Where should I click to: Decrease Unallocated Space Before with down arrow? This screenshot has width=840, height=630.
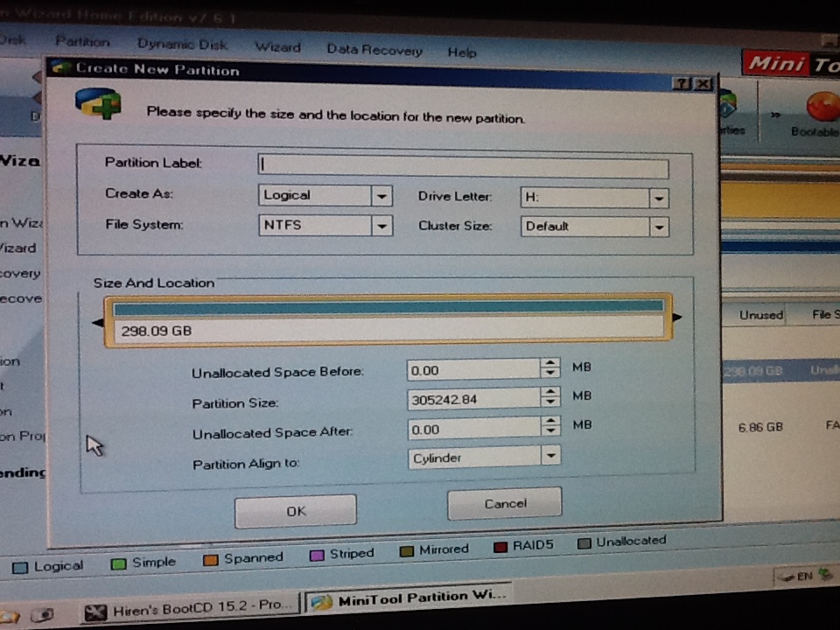point(550,373)
